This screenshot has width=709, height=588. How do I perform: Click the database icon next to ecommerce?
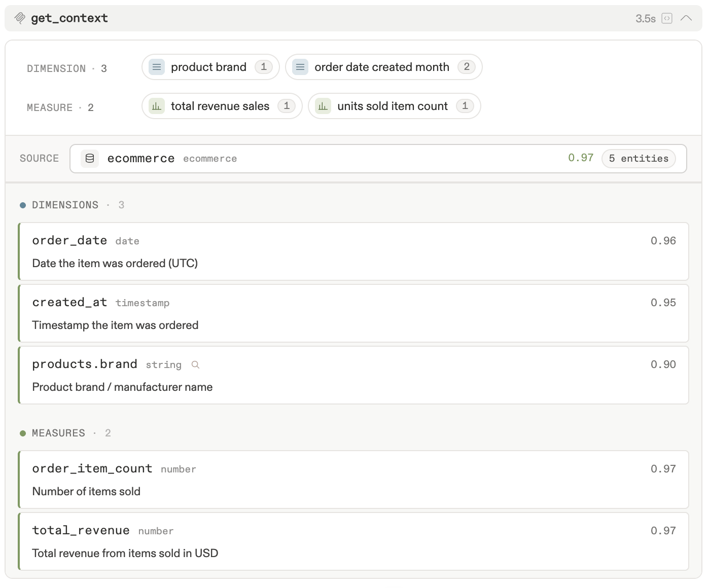[90, 159]
